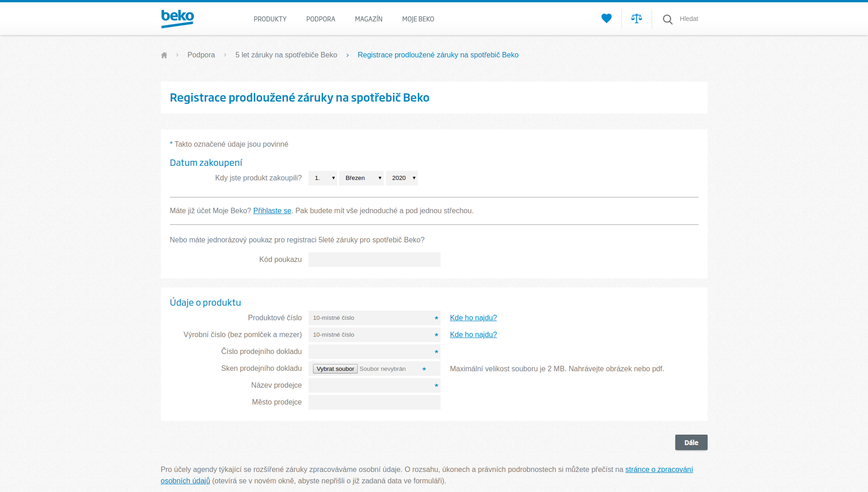Focus the Výrobní číslo field

[375, 335]
